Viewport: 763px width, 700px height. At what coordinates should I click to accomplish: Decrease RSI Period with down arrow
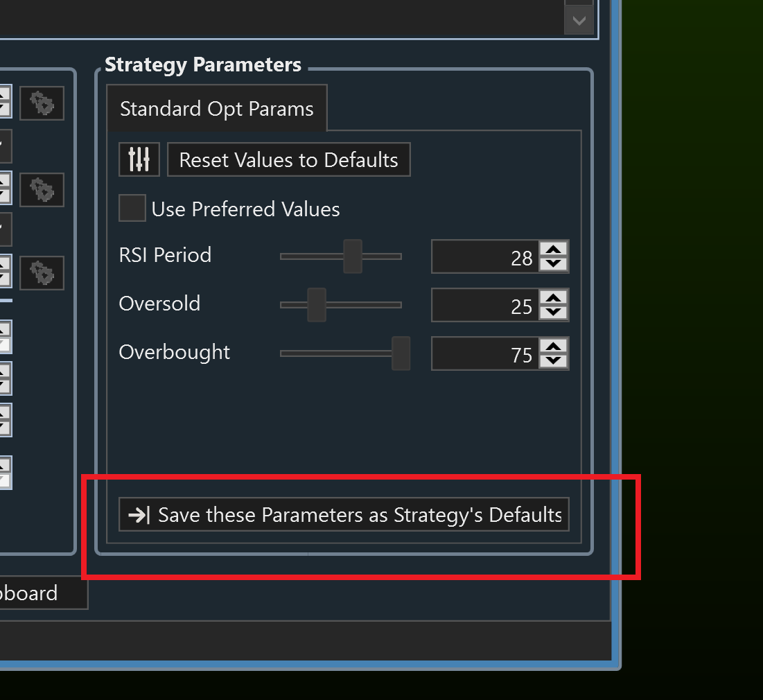pos(553,263)
